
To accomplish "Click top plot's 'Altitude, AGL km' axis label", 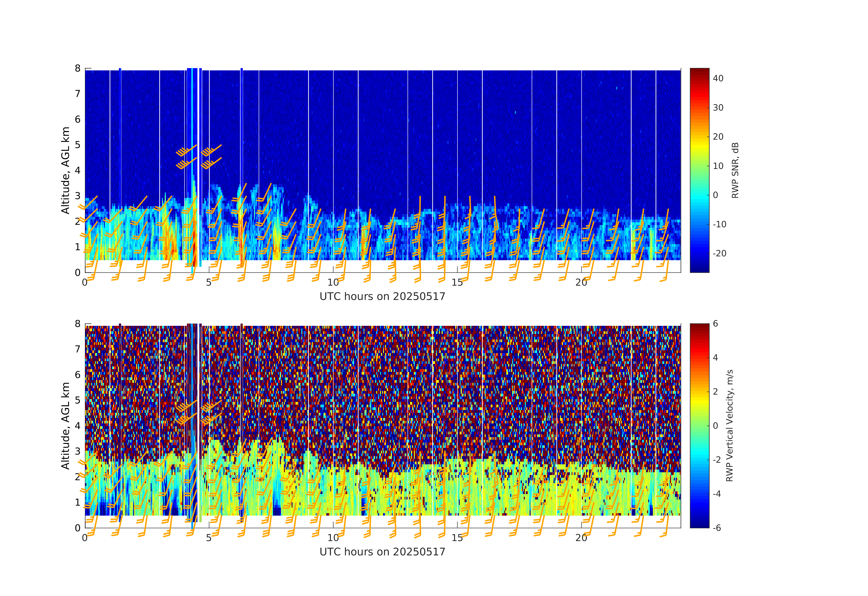I will click(65, 170).
